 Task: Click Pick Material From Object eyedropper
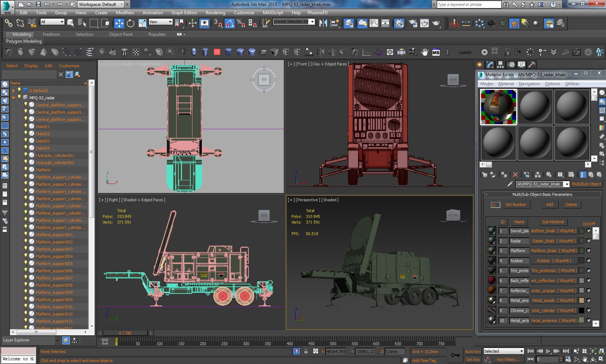[x=510, y=184]
